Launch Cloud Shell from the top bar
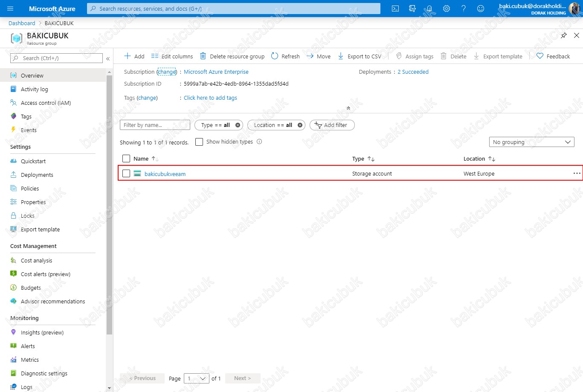The image size is (583, 392). click(x=395, y=9)
